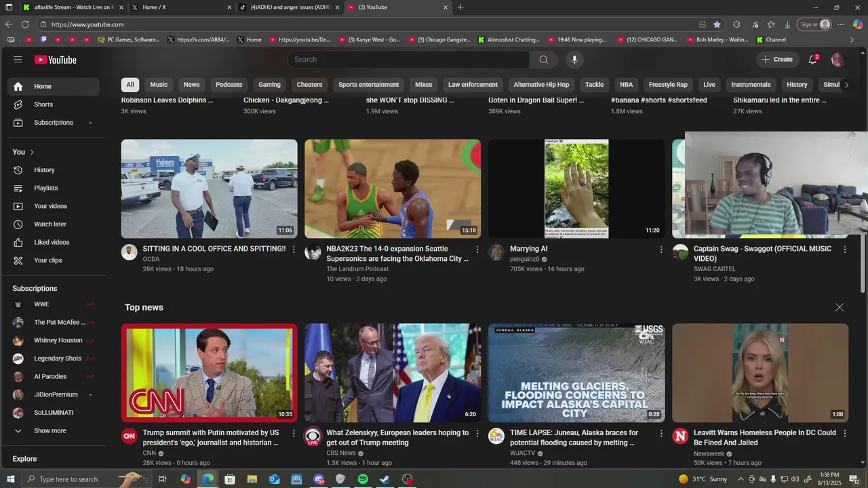Image resolution: width=868 pixels, height=488 pixels.
Task: Play the Marrying AI video thumbnail
Action: tap(576, 189)
